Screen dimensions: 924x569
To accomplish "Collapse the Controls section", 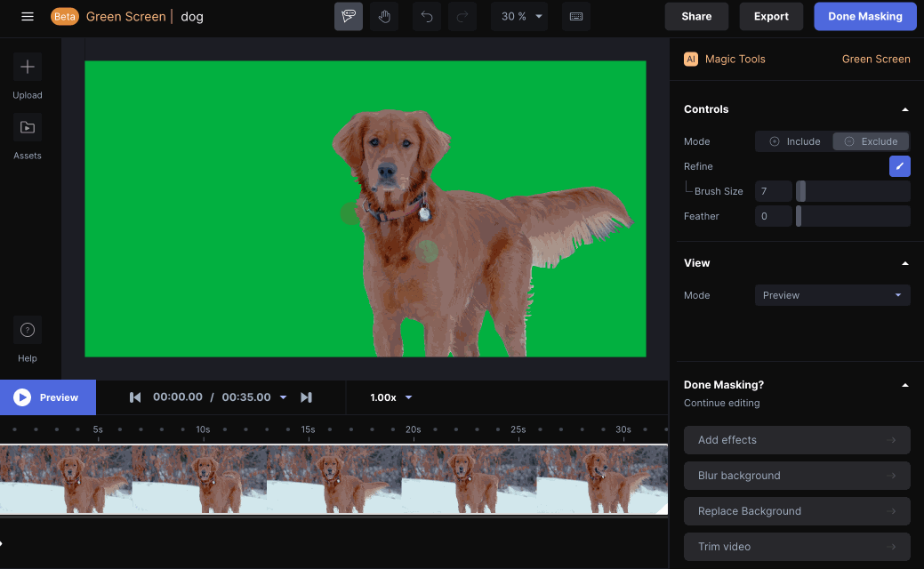I will click(905, 108).
